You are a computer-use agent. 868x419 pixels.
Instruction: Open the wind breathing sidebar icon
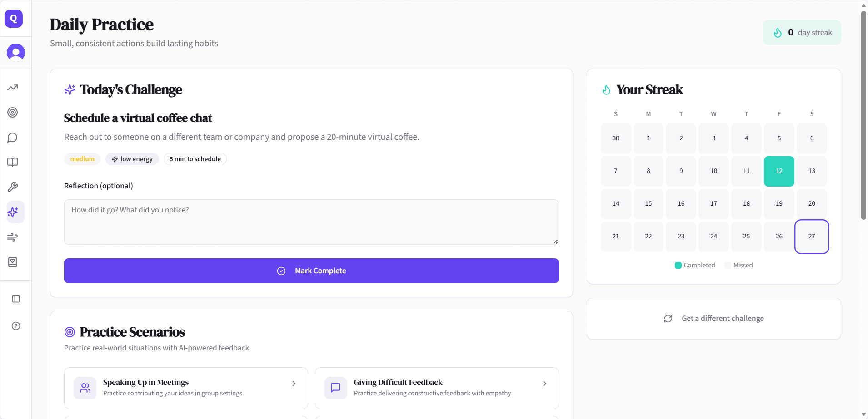coord(13,237)
